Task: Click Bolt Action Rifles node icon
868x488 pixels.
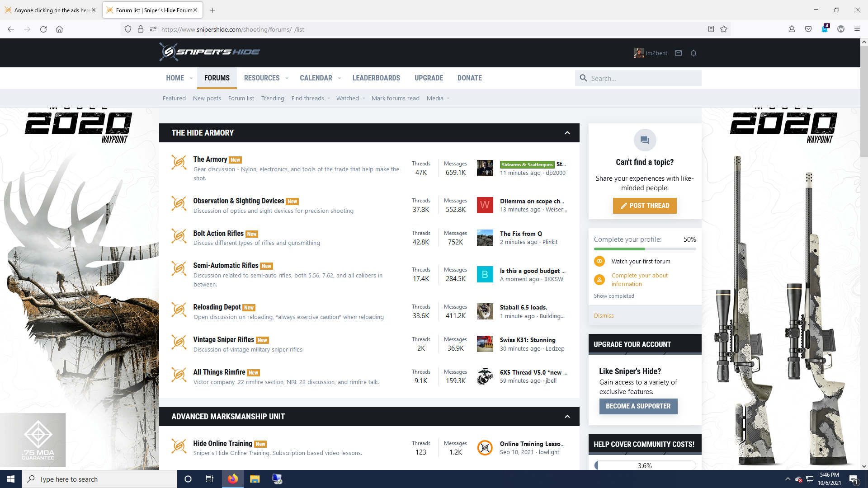Action: (179, 236)
